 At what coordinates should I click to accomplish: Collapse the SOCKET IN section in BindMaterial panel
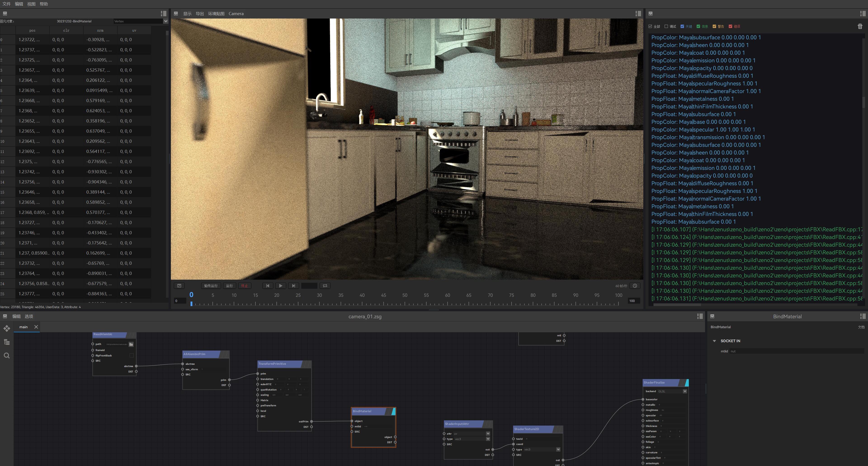coord(714,341)
